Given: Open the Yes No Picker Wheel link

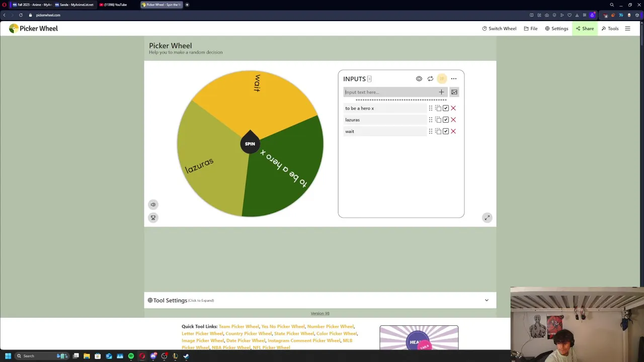Looking at the screenshot, I should 283,327.
